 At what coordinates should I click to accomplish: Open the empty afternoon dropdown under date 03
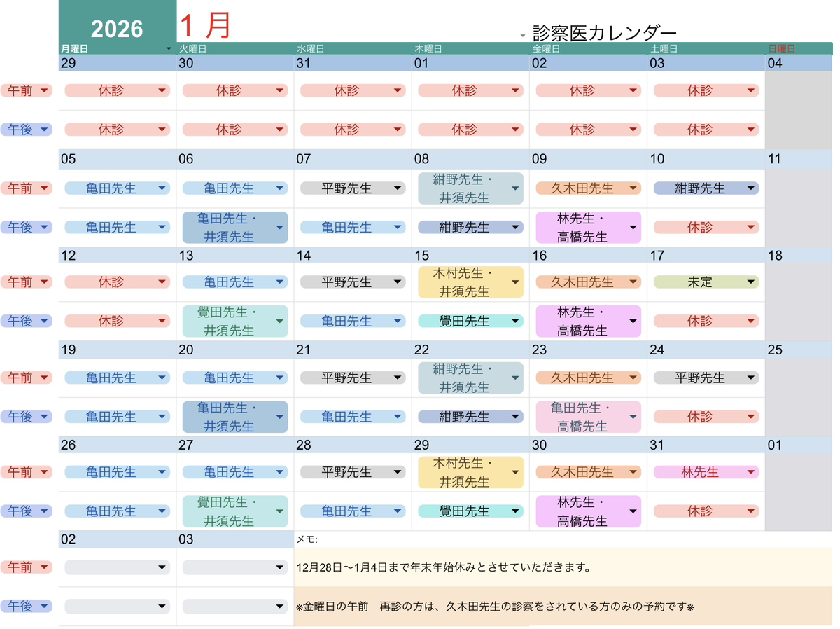[280, 607]
